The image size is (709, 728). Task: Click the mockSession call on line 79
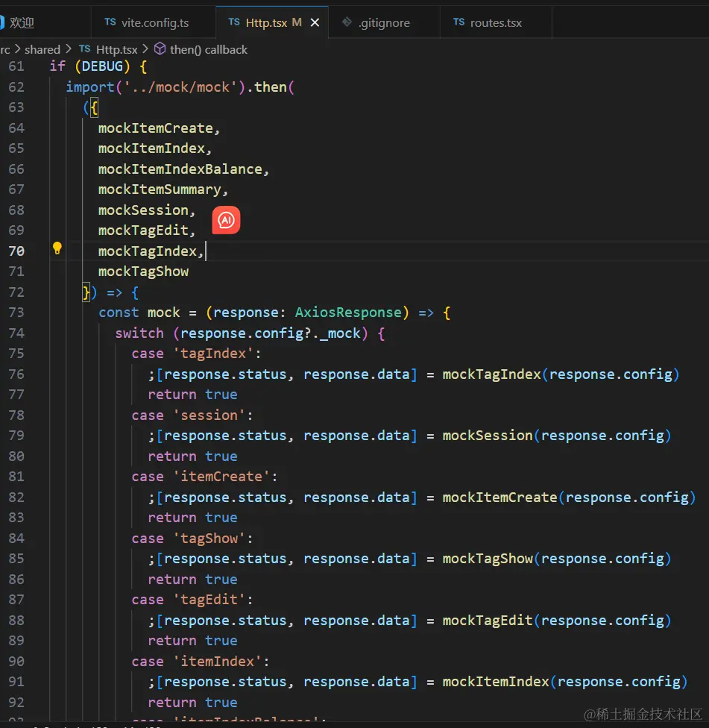(488, 436)
